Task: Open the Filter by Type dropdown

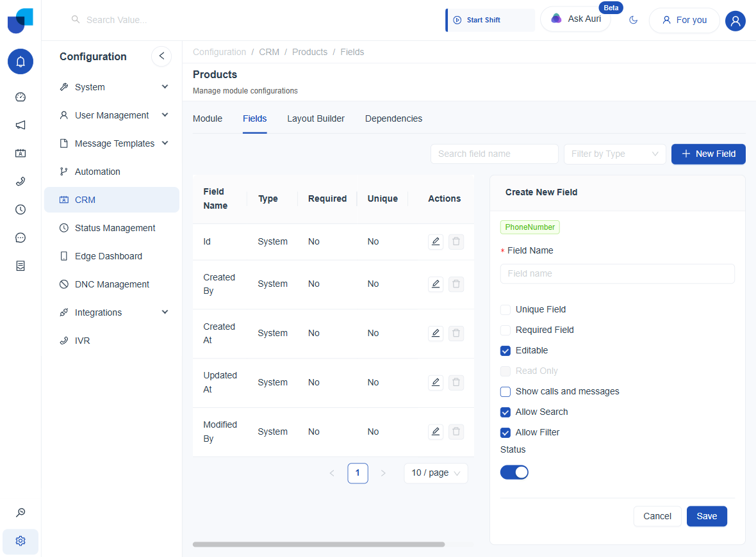Action: point(615,154)
